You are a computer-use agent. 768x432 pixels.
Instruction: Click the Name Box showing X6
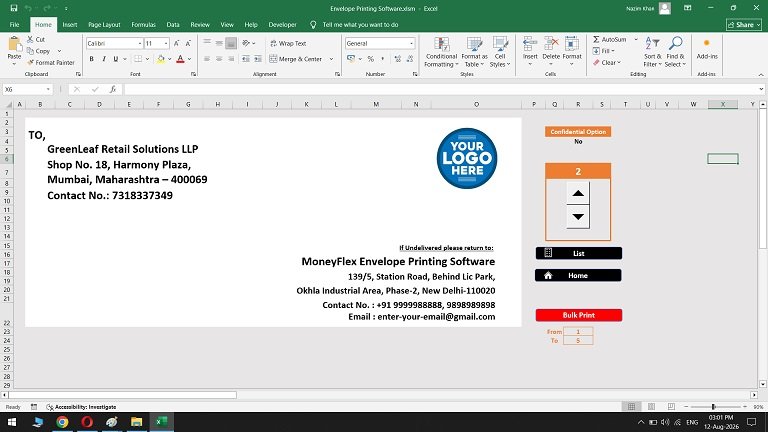click(27, 89)
